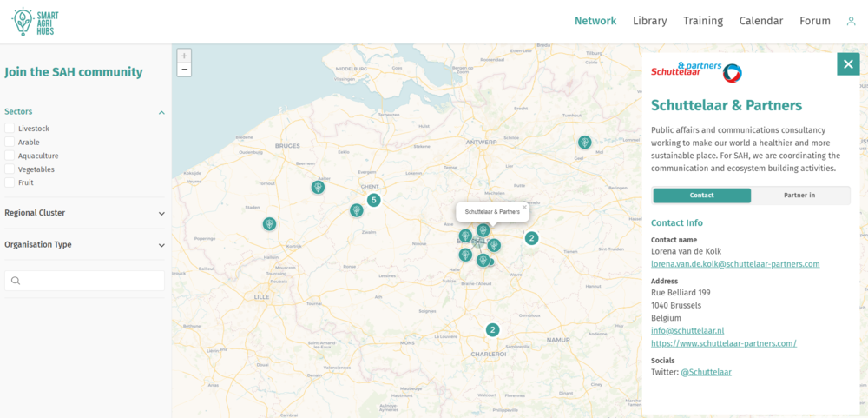Click the Sectors section label
Image resolution: width=868 pixels, height=418 pixels.
[x=18, y=111]
